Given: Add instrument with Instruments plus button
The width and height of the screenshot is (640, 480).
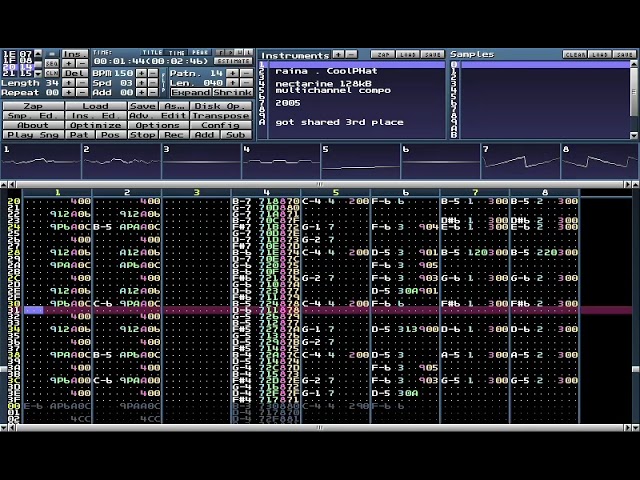Looking at the screenshot, I should [338, 54].
